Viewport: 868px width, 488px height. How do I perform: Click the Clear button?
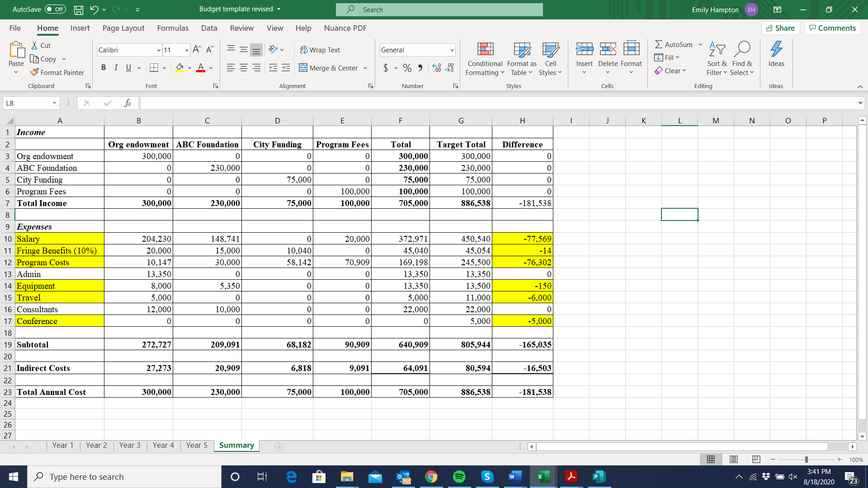tap(670, 70)
